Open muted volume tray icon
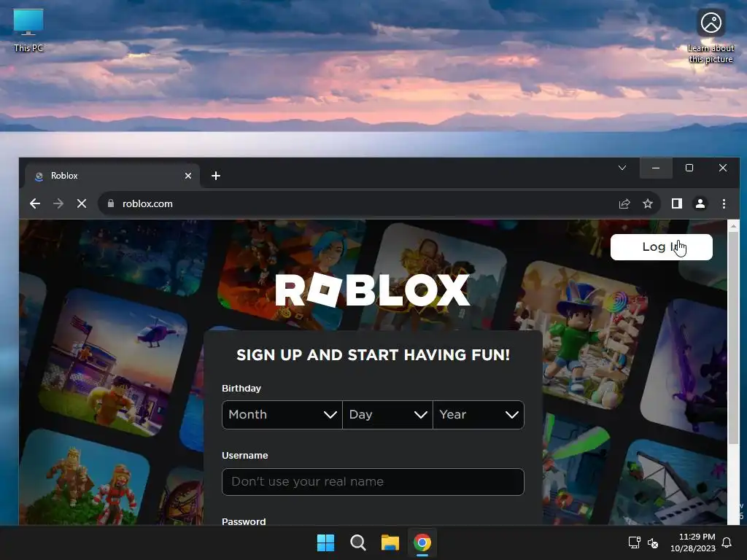 [653, 542]
